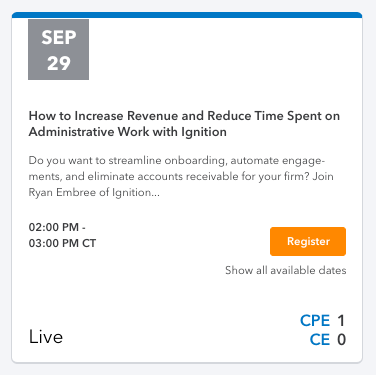Click the SEP month text in badge
Image resolution: width=376 pixels, height=375 pixels.
pos(59,37)
